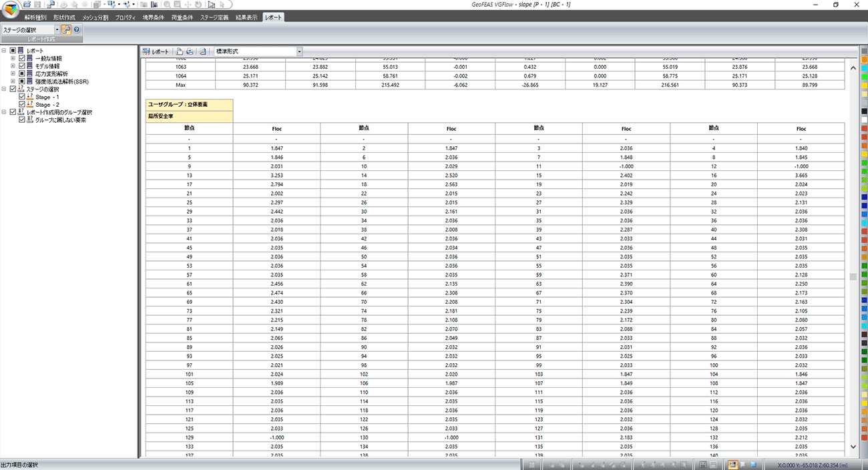Toggle 応力変形解析 checkbox
Image resolution: width=868 pixels, height=470 pixels.
(x=21, y=73)
